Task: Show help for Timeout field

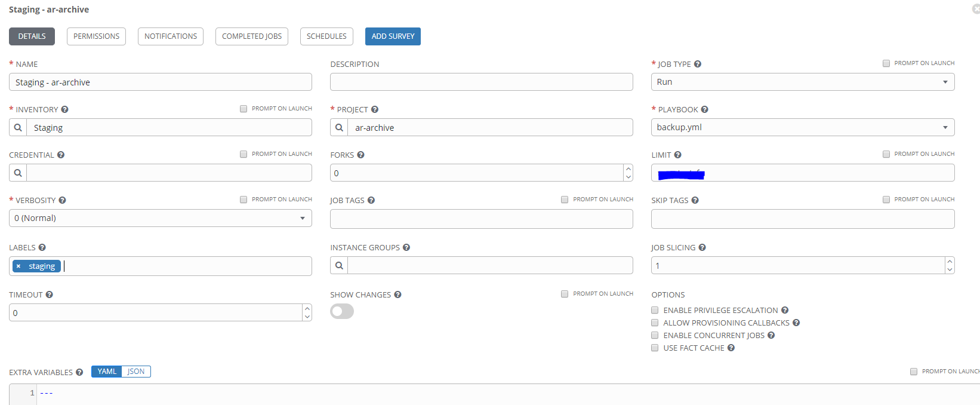Action: click(50, 294)
